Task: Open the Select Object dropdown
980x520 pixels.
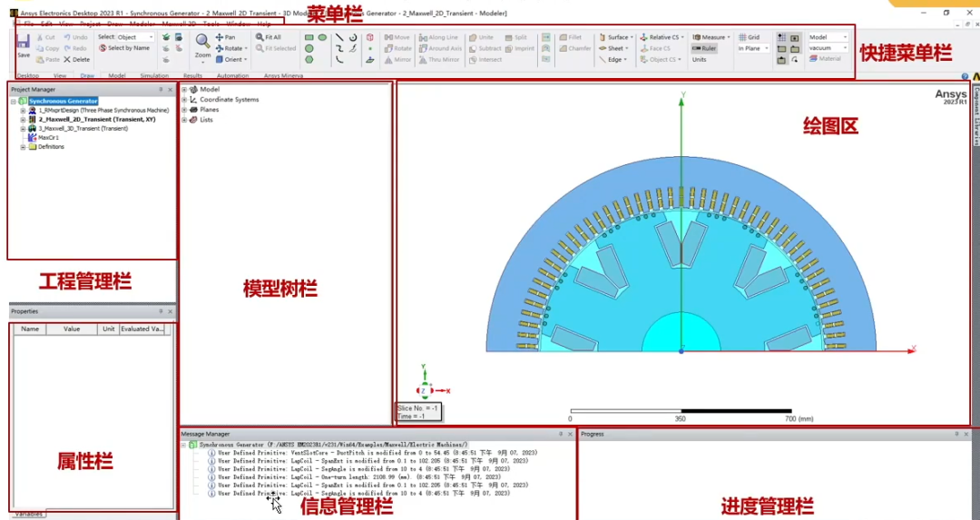Action: 135,37
